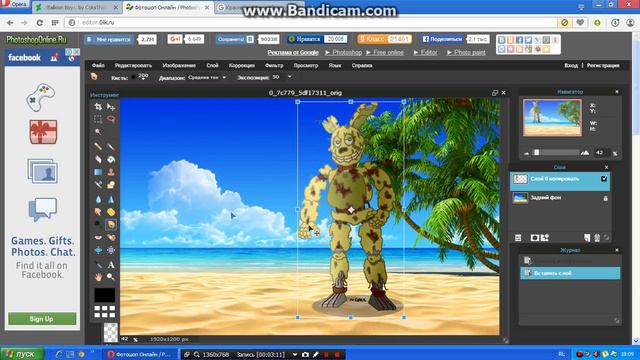Open the Диапазон range dropdown

click(x=207, y=77)
